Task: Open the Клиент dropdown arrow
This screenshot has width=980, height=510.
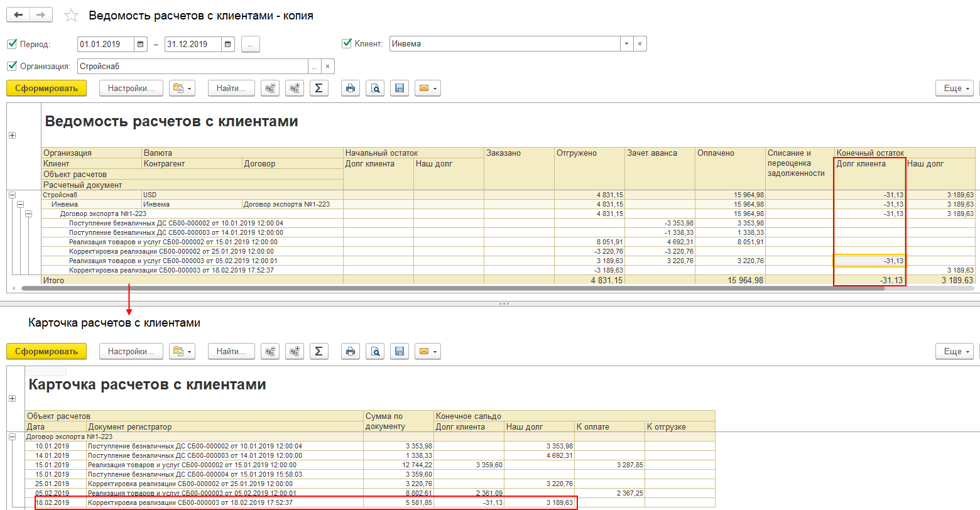Action: [x=626, y=44]
